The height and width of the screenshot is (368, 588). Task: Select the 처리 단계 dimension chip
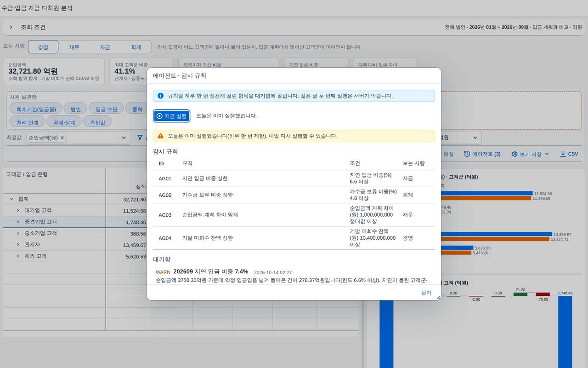28,122
